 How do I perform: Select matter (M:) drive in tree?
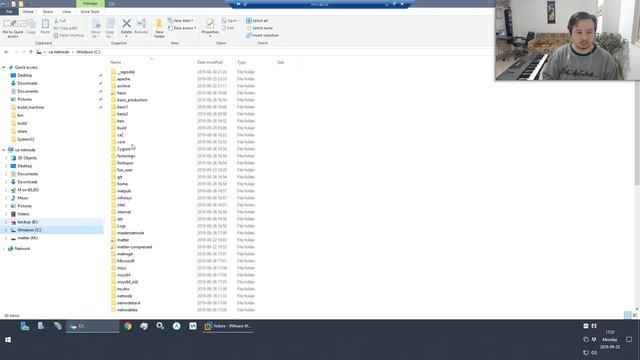pyautogui.click(x=27, y=238)
